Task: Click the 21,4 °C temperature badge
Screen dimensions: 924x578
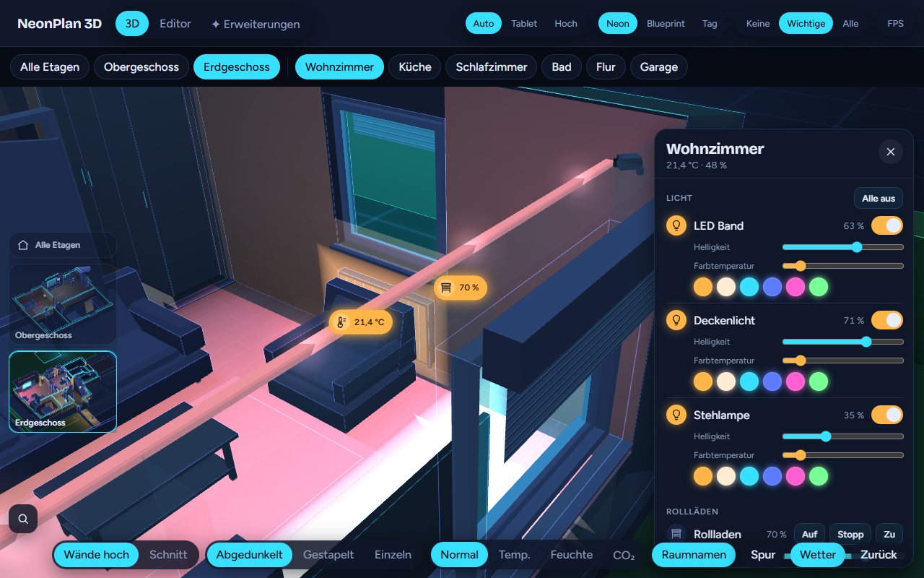Action: click(x=361, y=322)
